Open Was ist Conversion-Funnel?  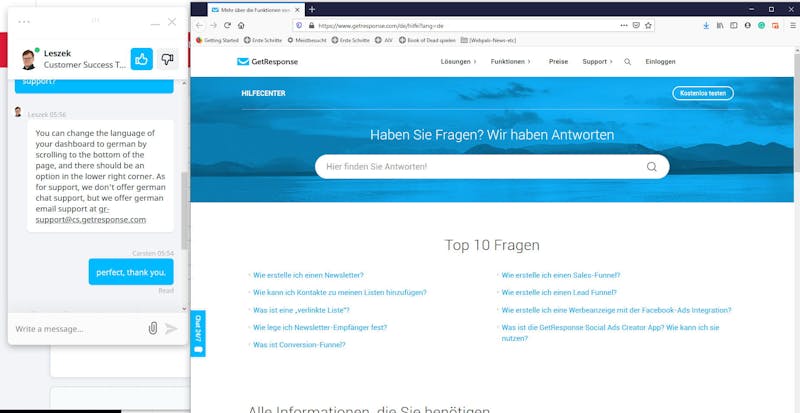299,345
